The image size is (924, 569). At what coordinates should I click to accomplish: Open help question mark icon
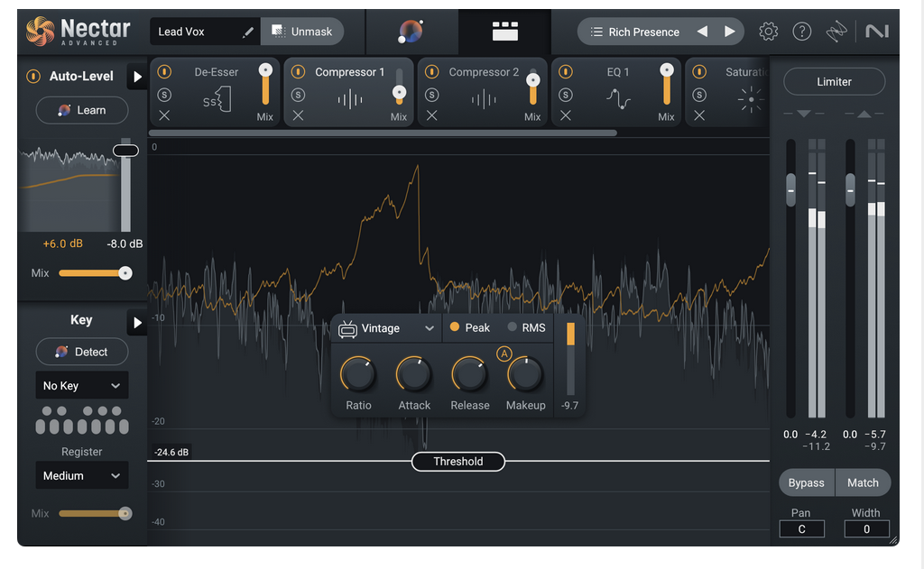[x=802, y=32]
